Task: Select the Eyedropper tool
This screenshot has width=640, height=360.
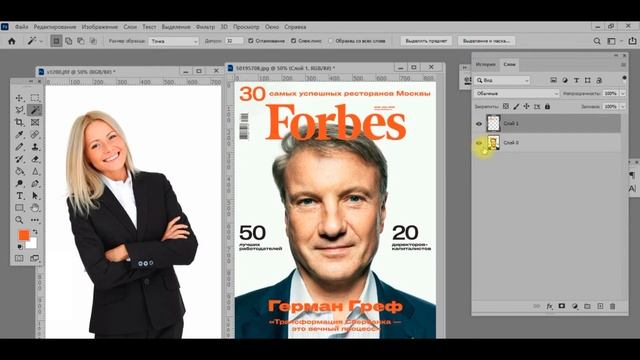Action: tap(19, 135)
